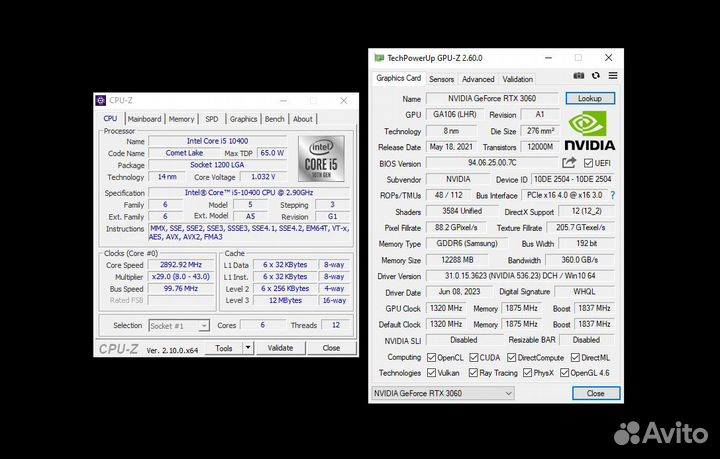The height and width of the screenshot is (459, 720).
Task: Switch to the Sensors tab in GPU-Z
Action: pos(441,79)
